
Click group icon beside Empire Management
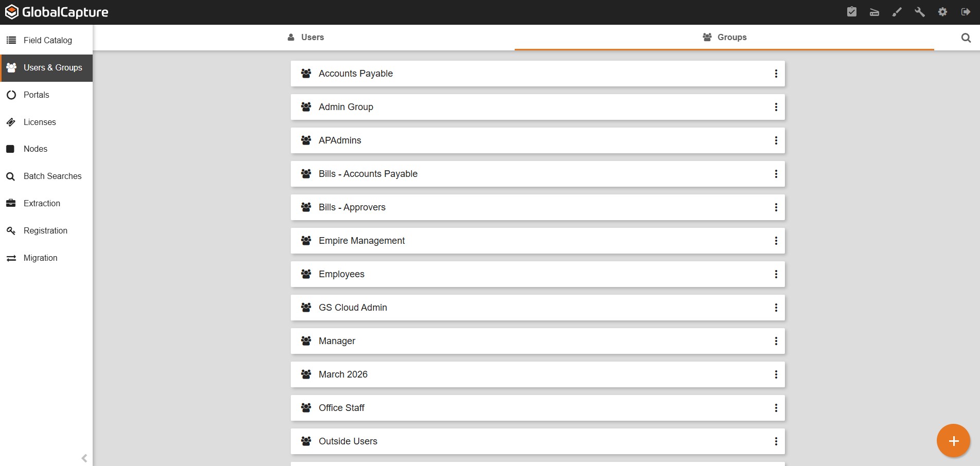pos(306,241)
